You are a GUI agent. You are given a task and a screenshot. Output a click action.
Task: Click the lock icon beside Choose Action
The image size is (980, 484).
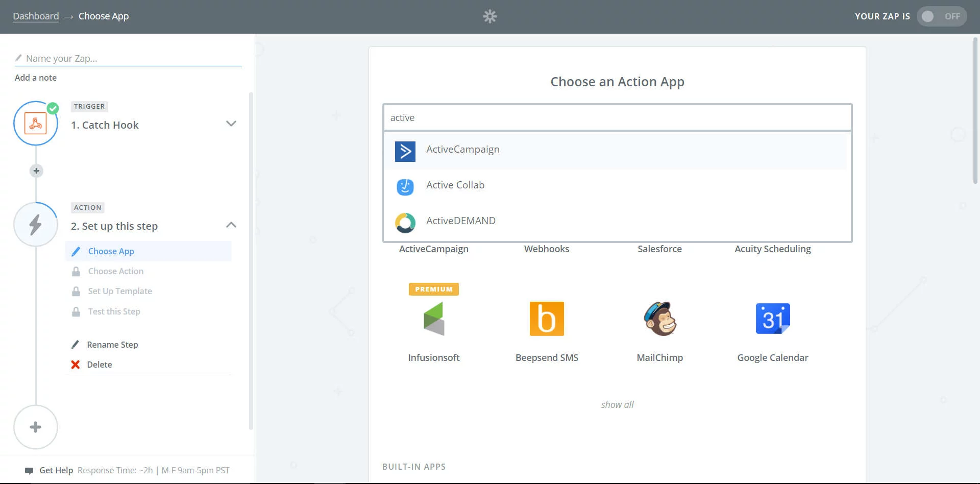tap(76, 271)
